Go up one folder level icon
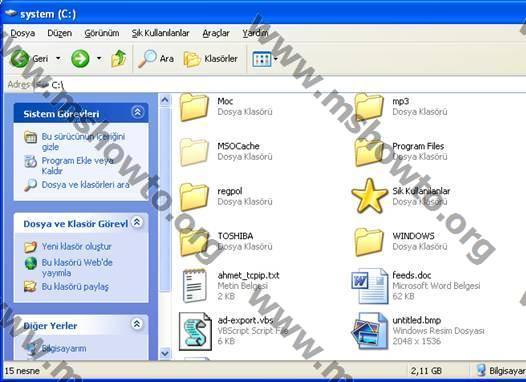 [119, 59]
